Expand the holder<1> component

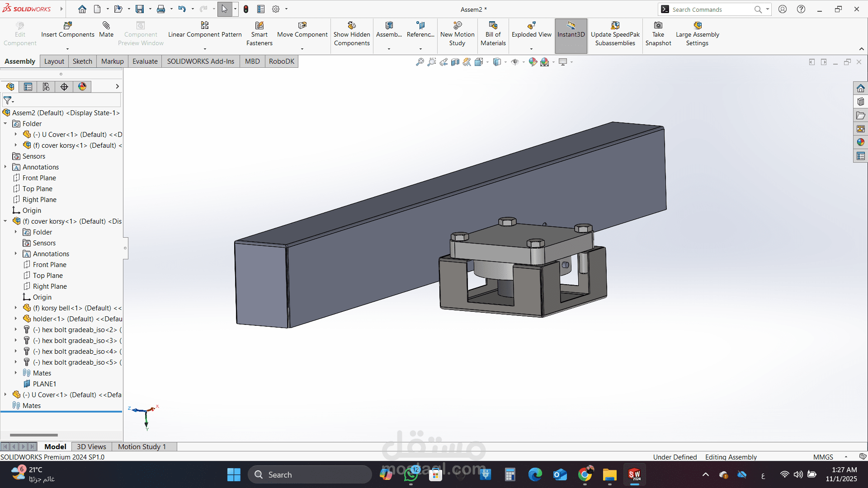pyautogui.click(x=15, y=319)
